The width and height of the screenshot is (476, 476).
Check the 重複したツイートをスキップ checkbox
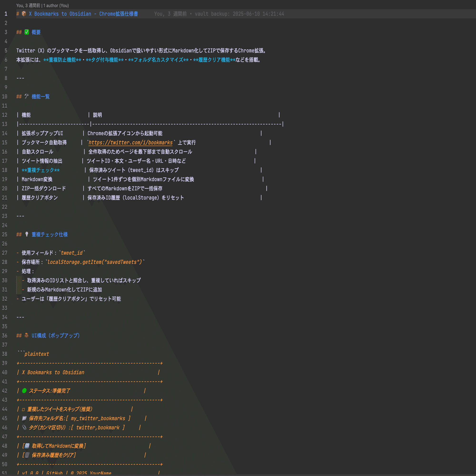click(x=23, y=409)
